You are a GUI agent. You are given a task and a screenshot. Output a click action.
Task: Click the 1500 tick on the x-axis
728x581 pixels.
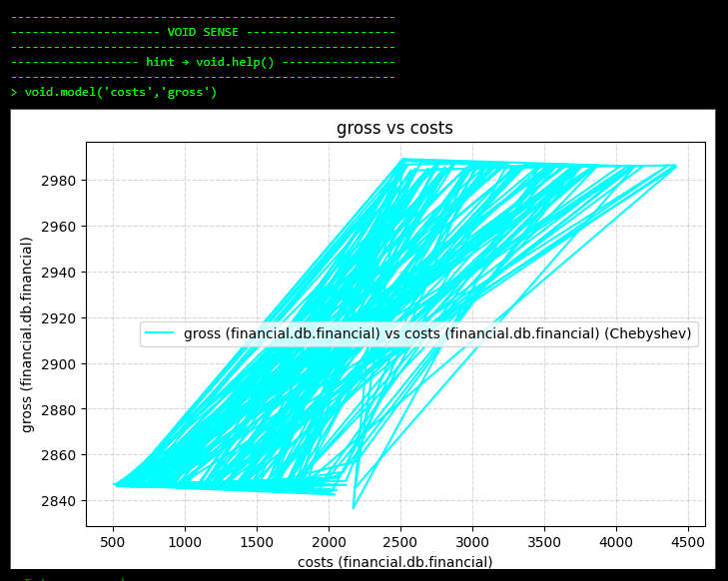tap(257, 542)
